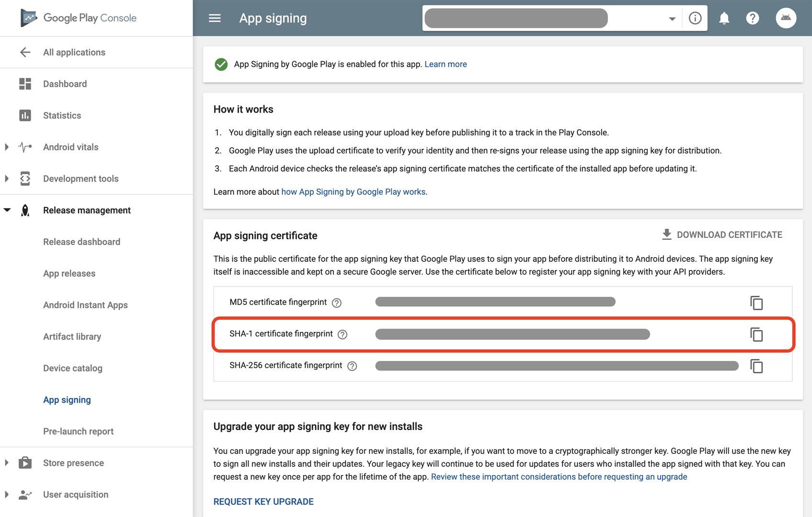Click the 'How it works' heading

(243, 109)
